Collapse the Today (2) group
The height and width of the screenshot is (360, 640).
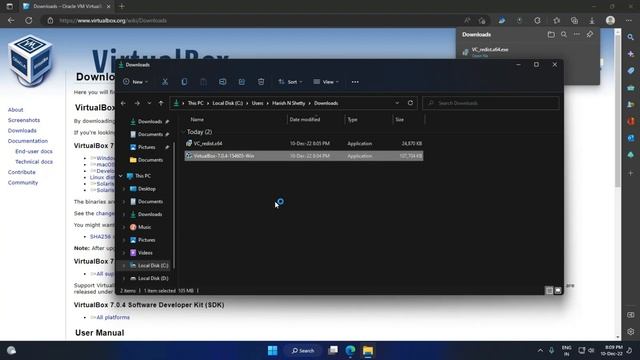point(183,132)
